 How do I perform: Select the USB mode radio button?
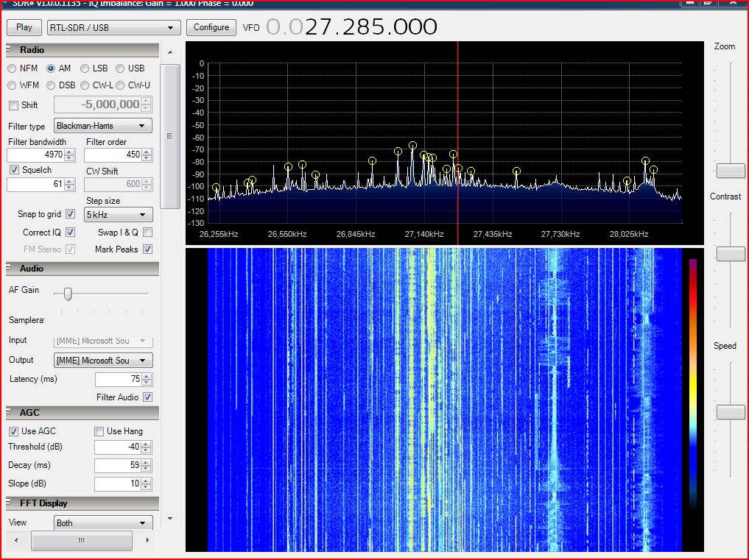pyautogui.click(x=120, y=68)
